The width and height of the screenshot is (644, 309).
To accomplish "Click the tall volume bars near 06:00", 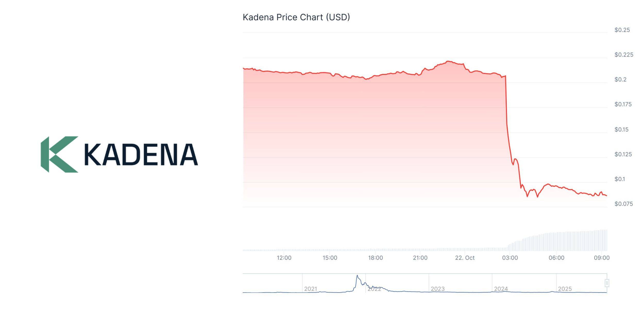I will coord(556,242).
